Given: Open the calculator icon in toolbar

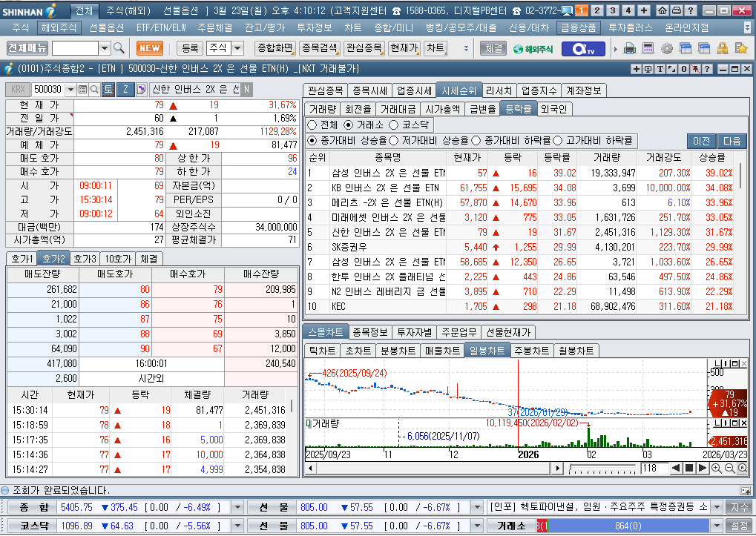Looking at the screenshot, I should pos(648,48).
